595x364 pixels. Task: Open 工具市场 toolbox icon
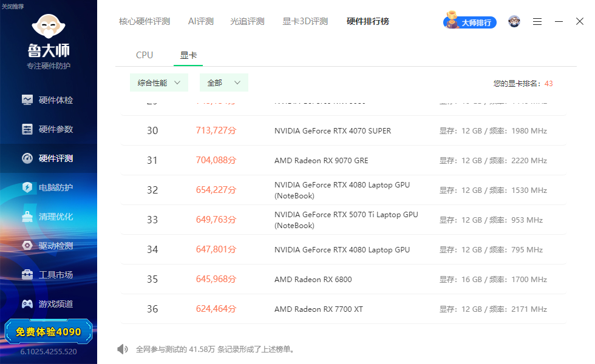click(x=27, y=274)
